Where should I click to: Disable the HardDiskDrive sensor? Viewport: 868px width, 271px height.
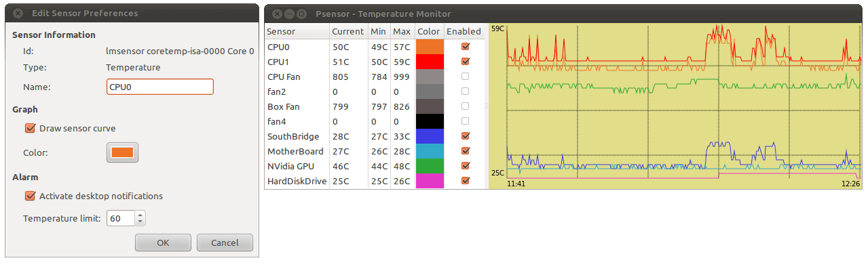pyautogui.click(x=465, y=181)
